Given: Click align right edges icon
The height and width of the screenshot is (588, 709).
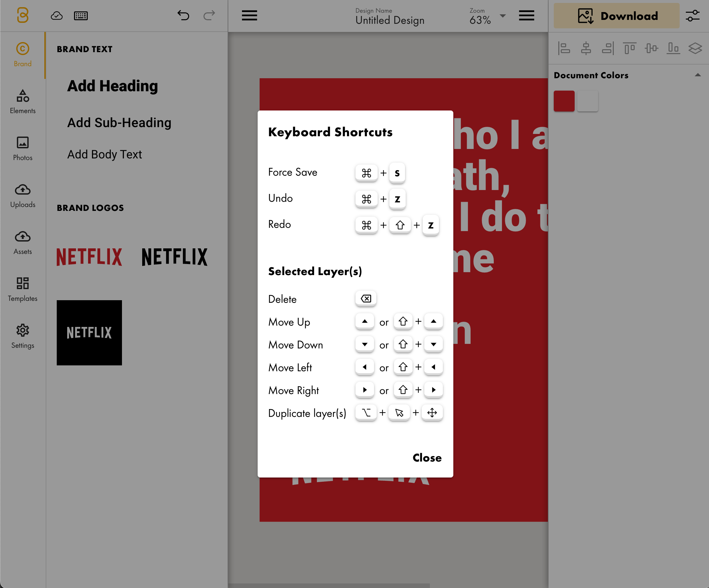Looking at the screenshot, I should click(x=608, y=48).
